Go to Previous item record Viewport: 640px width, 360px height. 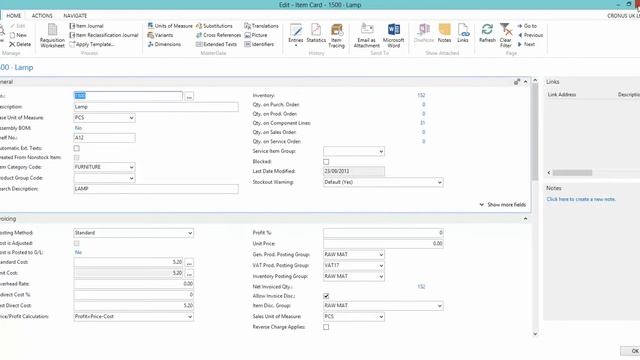pos(530,35)
